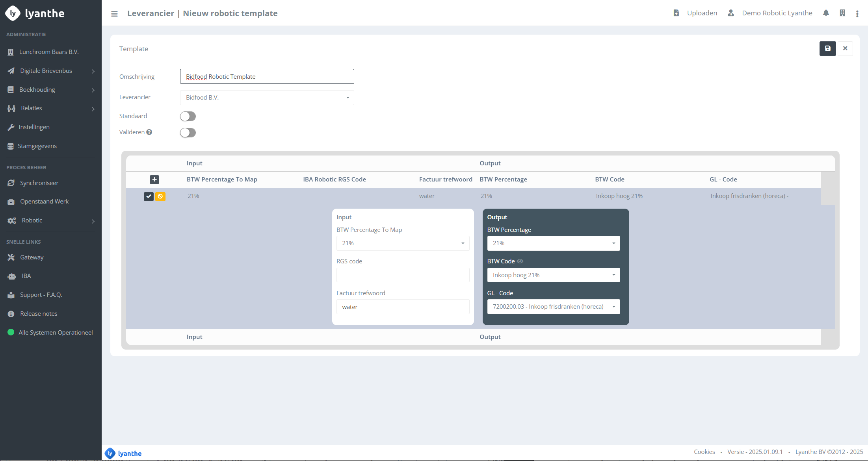Click the Valideren help question icon

[x=149, y=132]
